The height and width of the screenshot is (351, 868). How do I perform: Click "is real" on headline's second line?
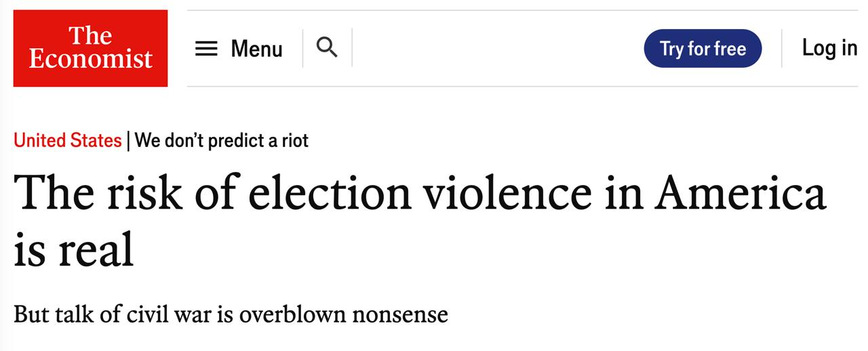pyautogui.click(x=73, y=251)
